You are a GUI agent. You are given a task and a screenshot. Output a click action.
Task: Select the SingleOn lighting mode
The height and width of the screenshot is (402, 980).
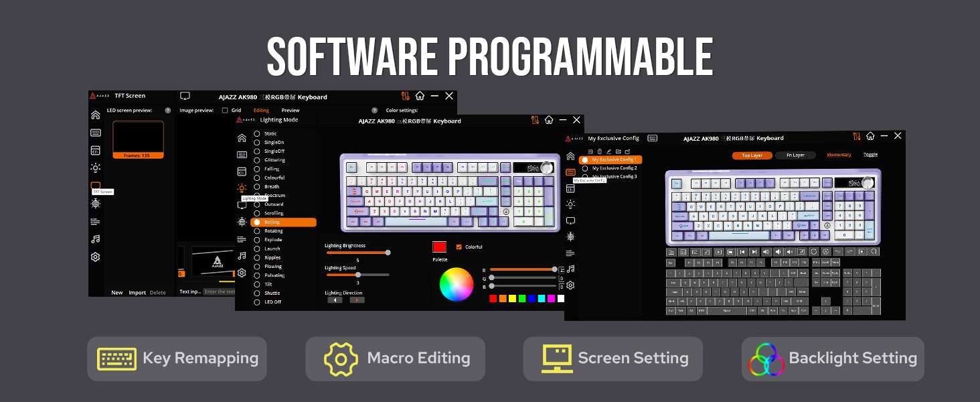[x=269, y=143]
